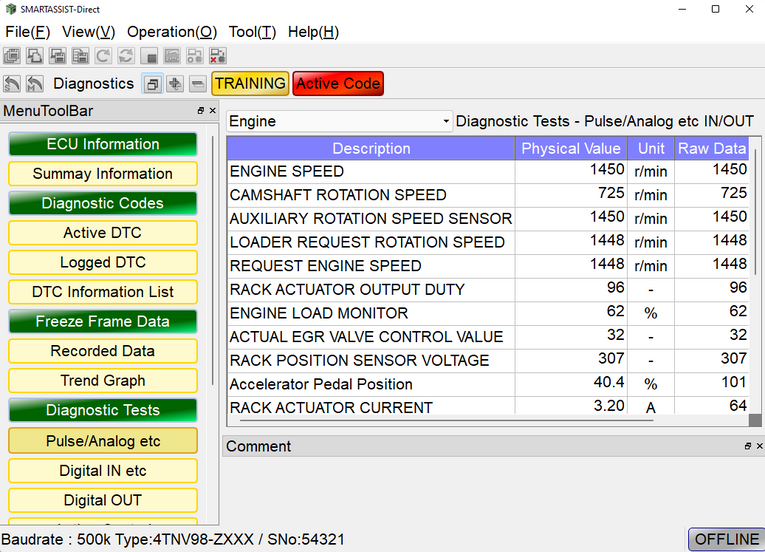Click the refresh double-arrow toolbar icon

pos(126,56)
